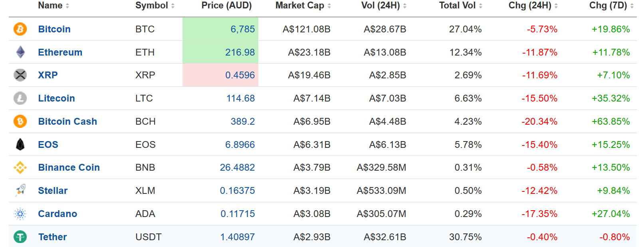Click Ethereum total volume 12.34%
The width and height of the screenshot is (644, 247).
click(465, 52)
